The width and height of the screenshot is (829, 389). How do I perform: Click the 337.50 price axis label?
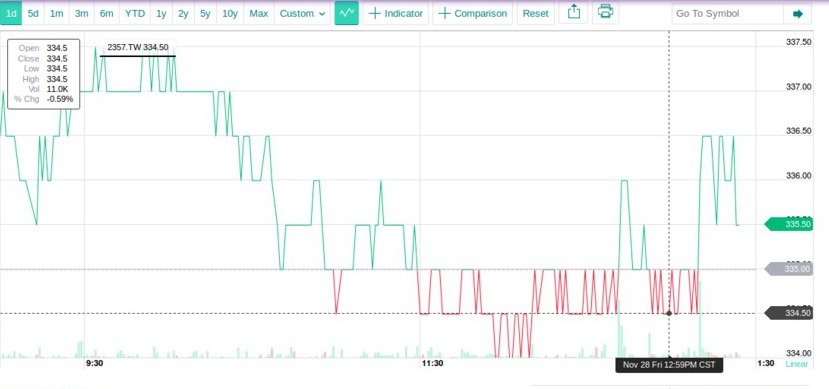pyautogui.click(x=799, y=42)
